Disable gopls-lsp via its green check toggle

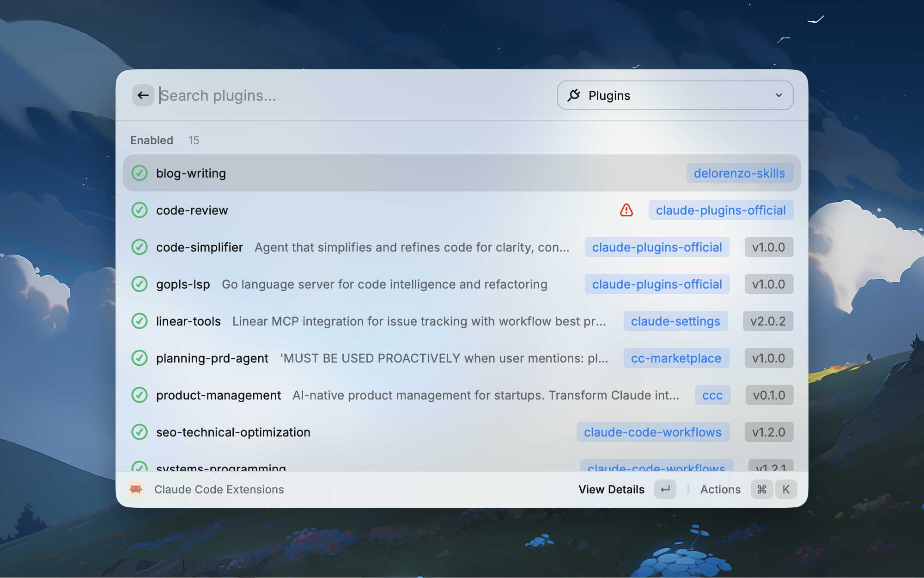(139, 284)
